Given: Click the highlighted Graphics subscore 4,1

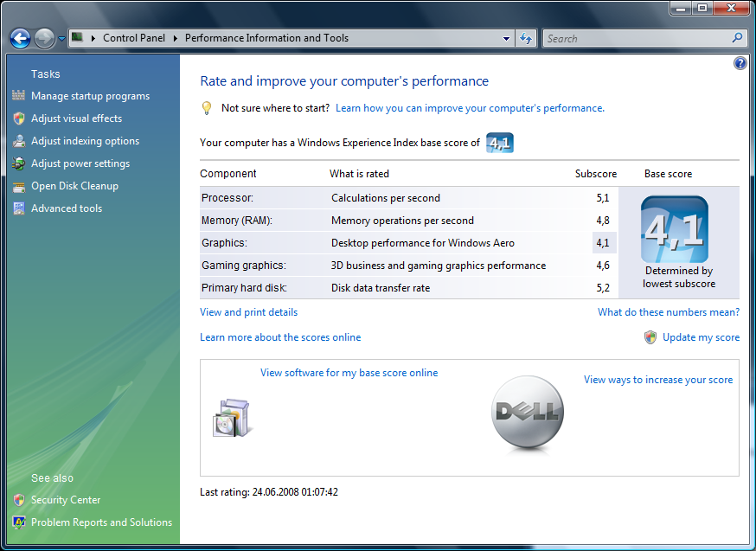Looking at the screenshot, I should [604, 242].
